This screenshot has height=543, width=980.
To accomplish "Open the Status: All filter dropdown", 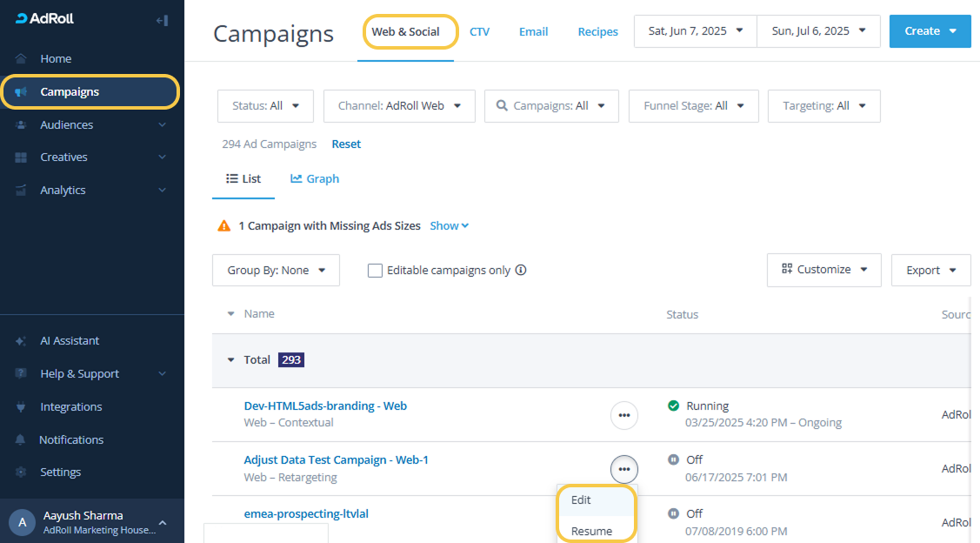I will click(x=265, y=106).
